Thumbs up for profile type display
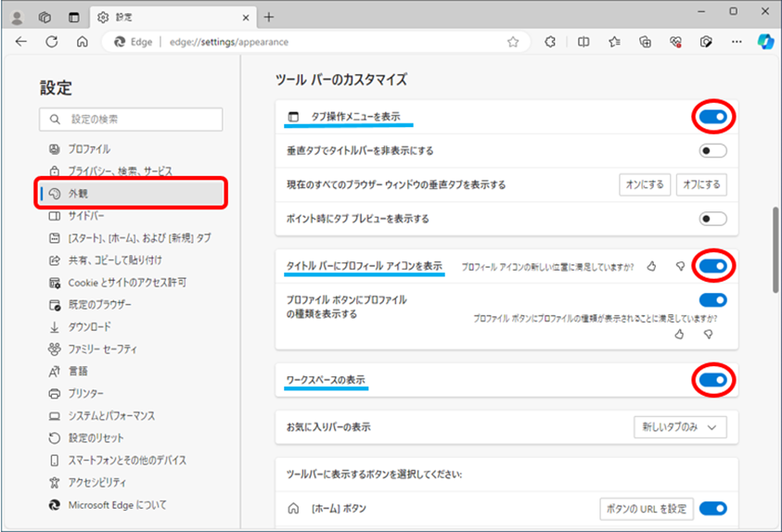Viewport: 782px width, 532px height. [x=679, y=335]
